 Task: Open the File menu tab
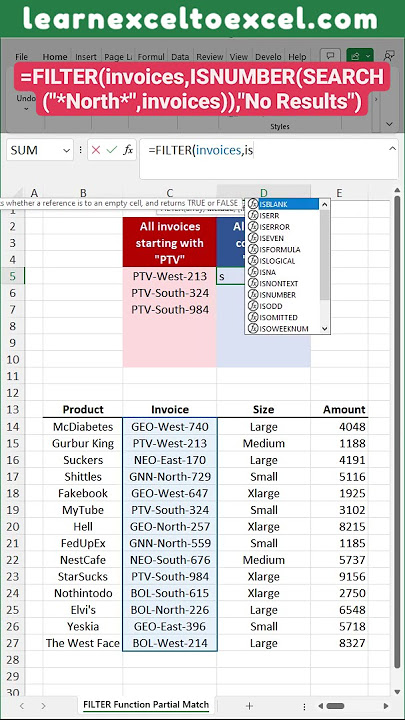coord(22,57)
